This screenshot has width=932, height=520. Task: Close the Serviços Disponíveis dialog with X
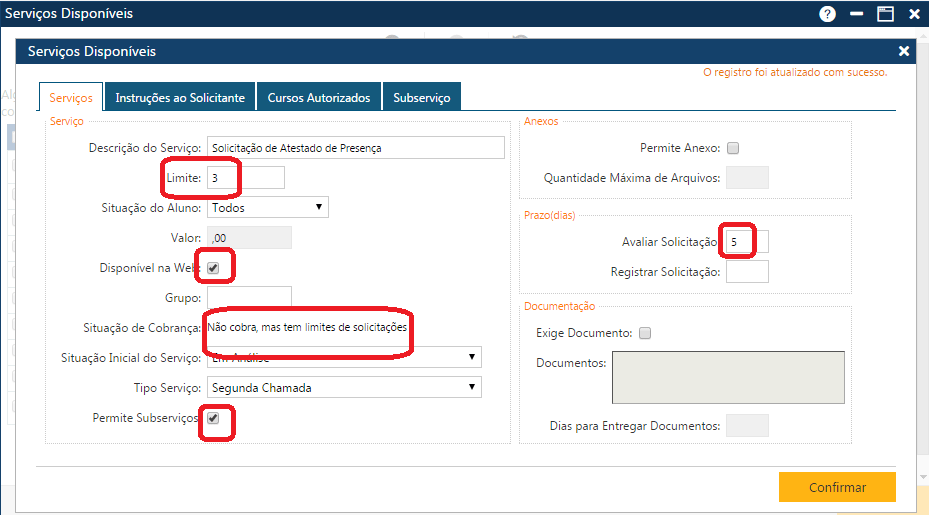pyautogui.click(x=904, y=51)
